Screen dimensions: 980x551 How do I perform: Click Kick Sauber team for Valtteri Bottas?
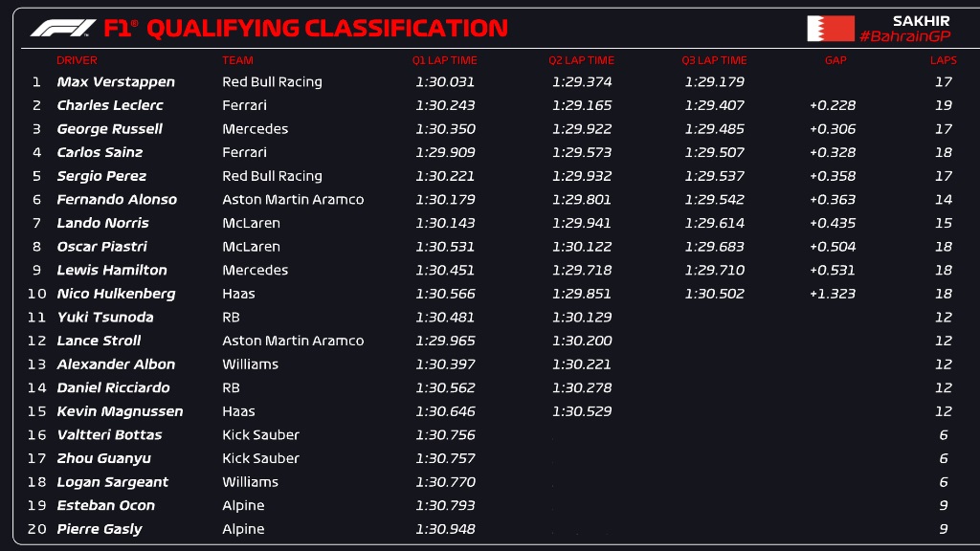(x=260, y=435)
